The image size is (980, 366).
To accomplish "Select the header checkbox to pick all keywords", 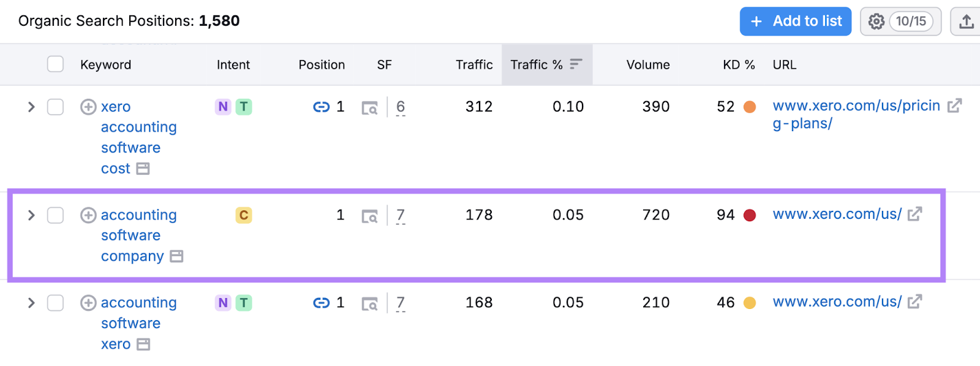I will click(x=55, y=64).
